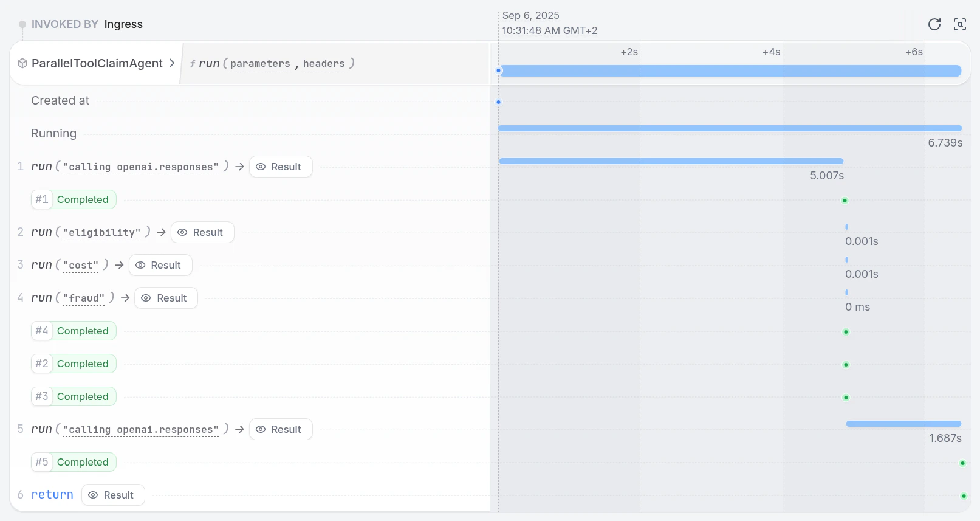Click the arrow icon after run("fraud")
The width and height of the screenshot is (980, 521).
point(125,298)
